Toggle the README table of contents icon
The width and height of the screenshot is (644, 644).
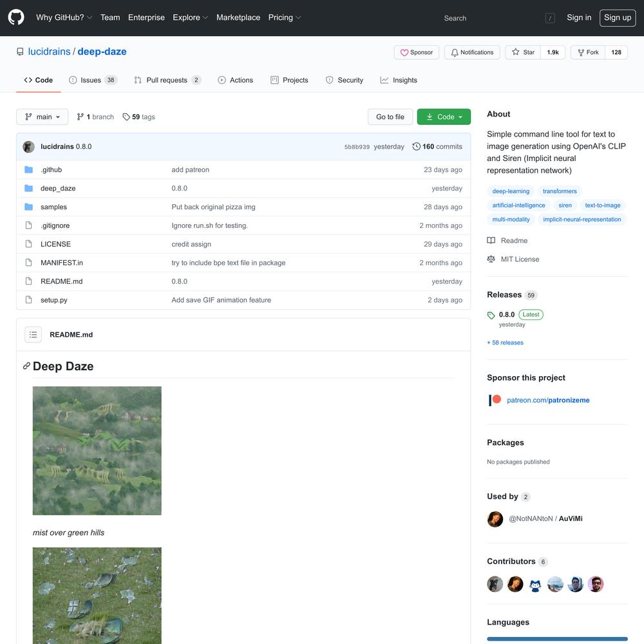[x=33, y=335]
